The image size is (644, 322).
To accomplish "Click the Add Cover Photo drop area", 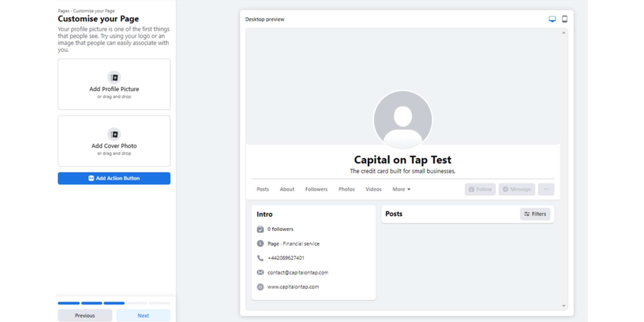I will [x=114, y=141].
